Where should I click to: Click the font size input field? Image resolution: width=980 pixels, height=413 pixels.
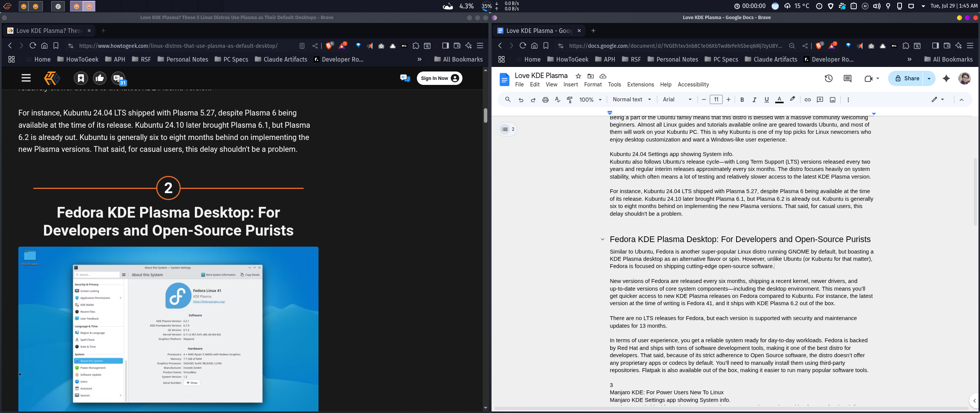point(716,99)
